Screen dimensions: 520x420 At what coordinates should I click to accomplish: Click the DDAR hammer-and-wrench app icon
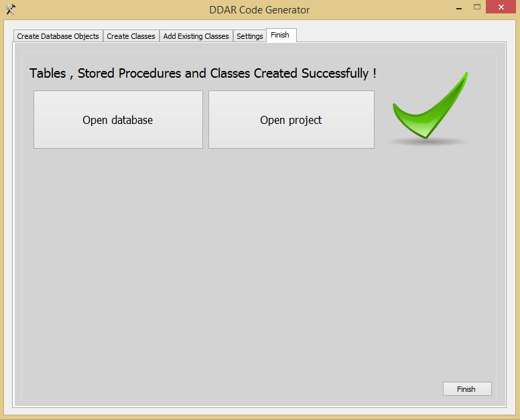[10, 9]
